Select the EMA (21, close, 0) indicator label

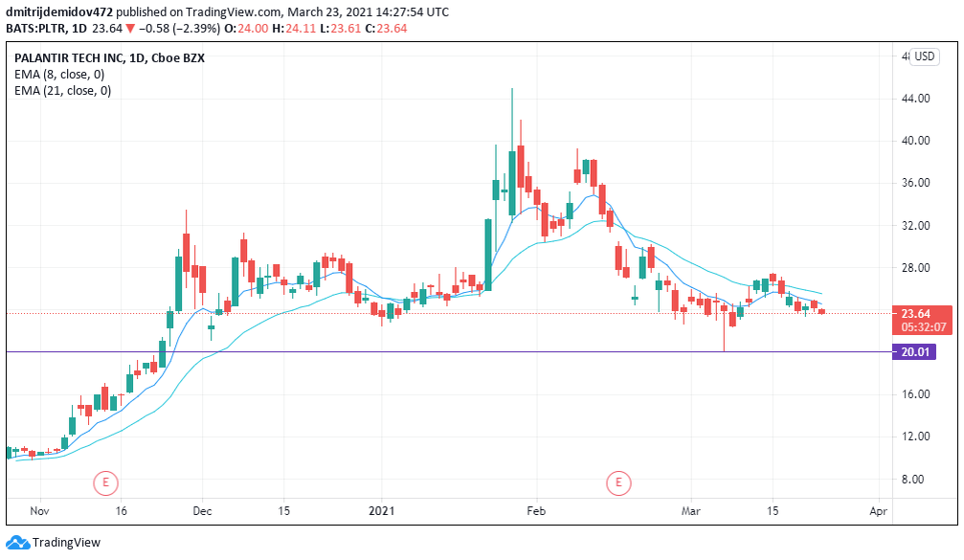(63, 90)
